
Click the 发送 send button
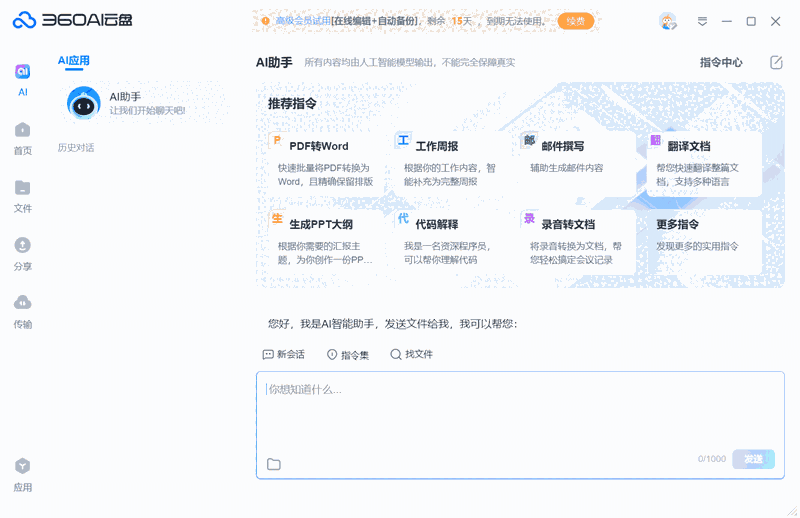[753, 459]
